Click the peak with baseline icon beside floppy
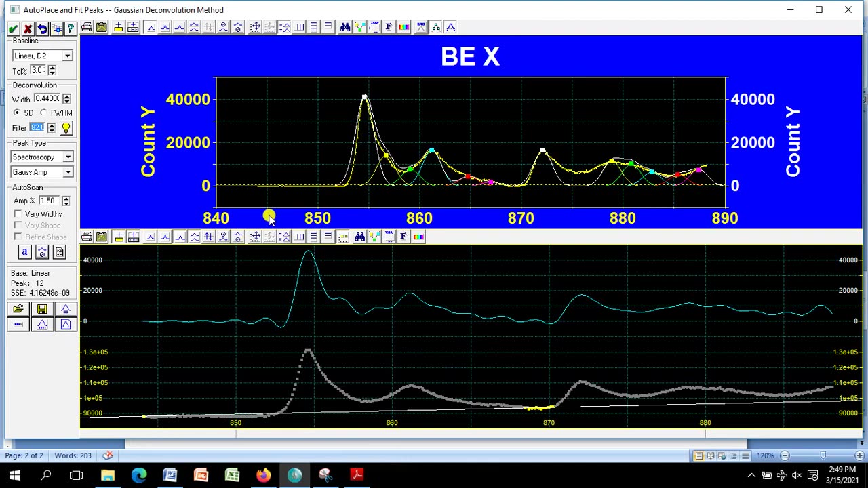 click(66, 310)
